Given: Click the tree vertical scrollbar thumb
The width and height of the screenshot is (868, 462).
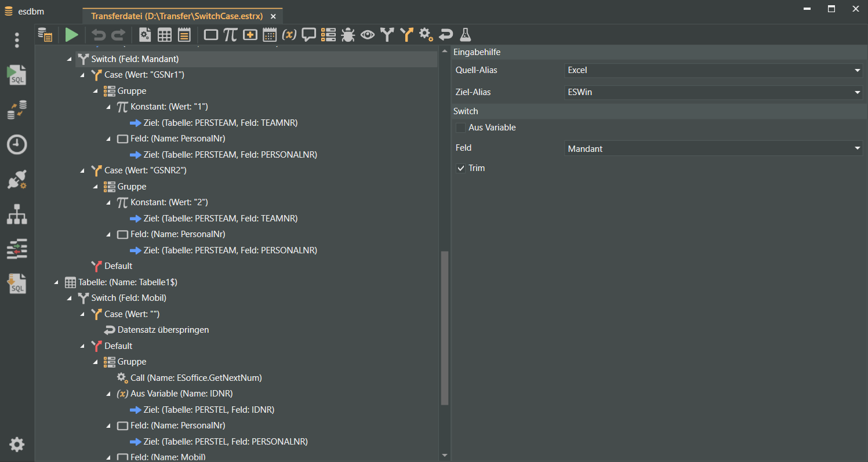Looking at the screenshot, I should click(x=445, y=328).
